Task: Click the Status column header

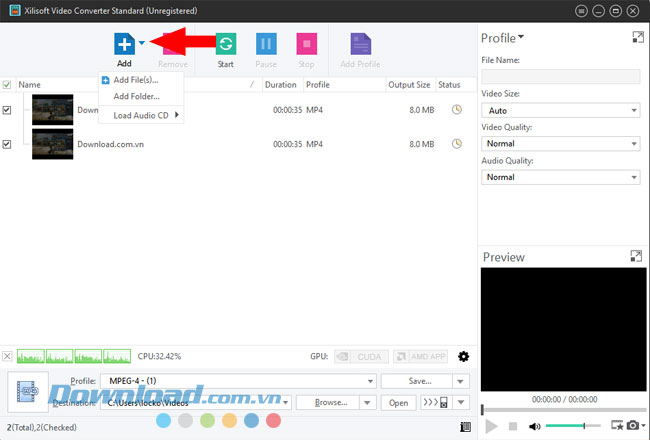Action: point(449,85)
